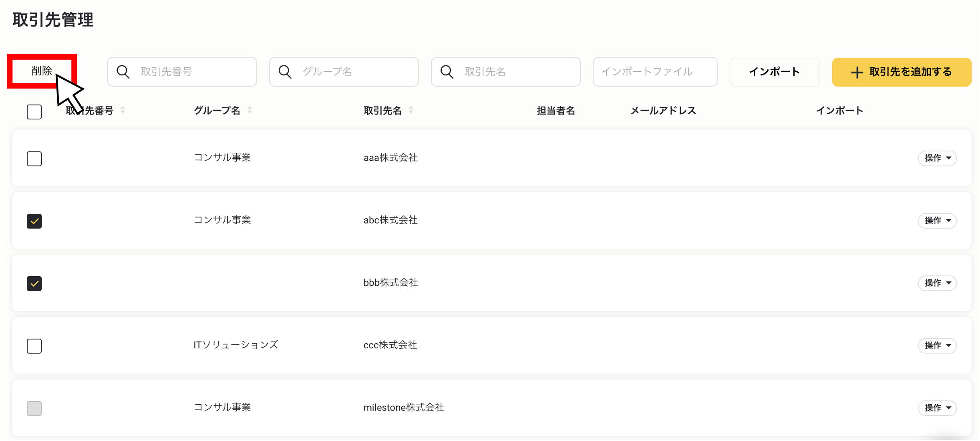The height and width of the screenshot is (441, 980).
Task: Click the milestone株式会社 row checkbox
Action: pos(34,408)
